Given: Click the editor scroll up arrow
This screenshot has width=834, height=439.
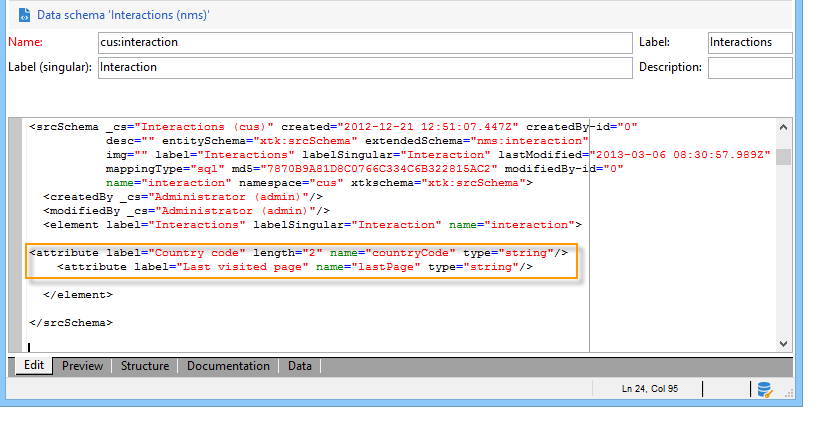Looking at the screenshot, I should pyautogui.click(x=783, y=127).
